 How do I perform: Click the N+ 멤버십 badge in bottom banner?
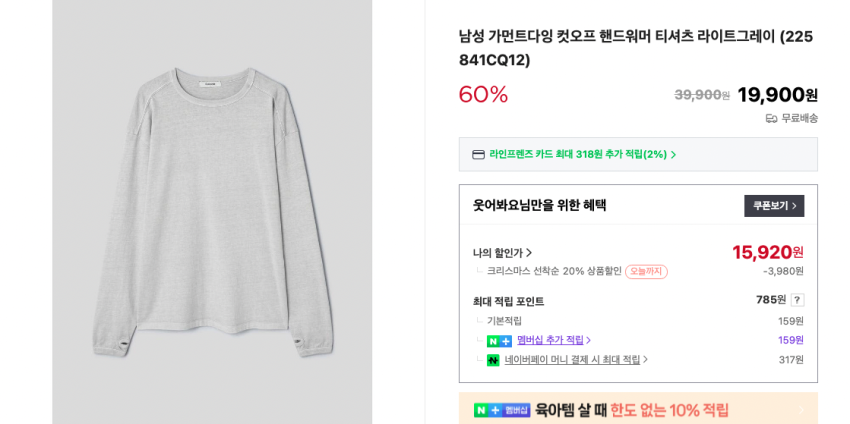click(502, 410)
